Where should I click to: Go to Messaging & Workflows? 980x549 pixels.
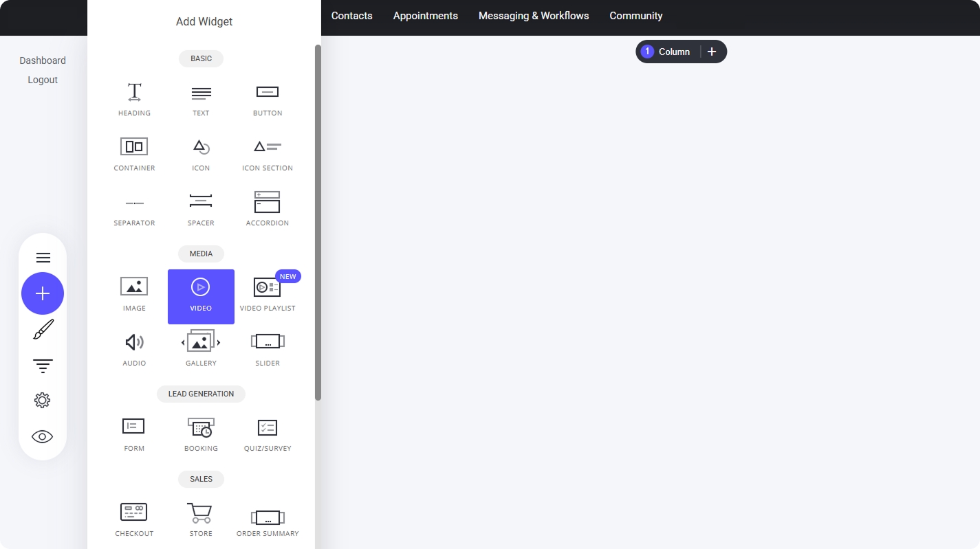tap(534, 16)
